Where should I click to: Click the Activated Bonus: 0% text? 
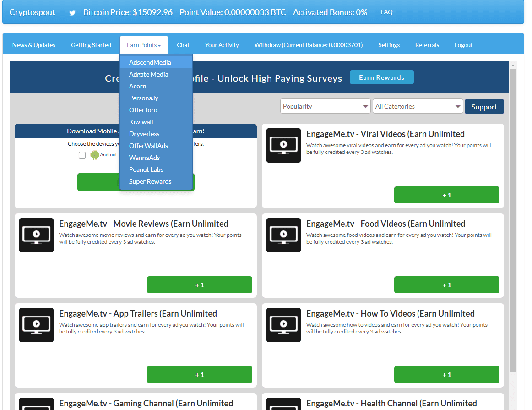pos(330,12)
